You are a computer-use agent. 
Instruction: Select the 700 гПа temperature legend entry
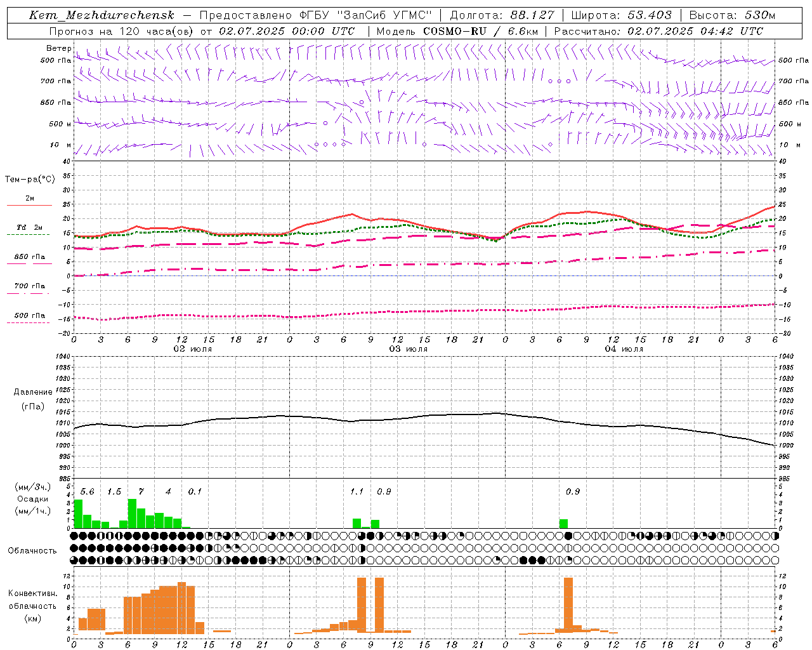[30, 286]
